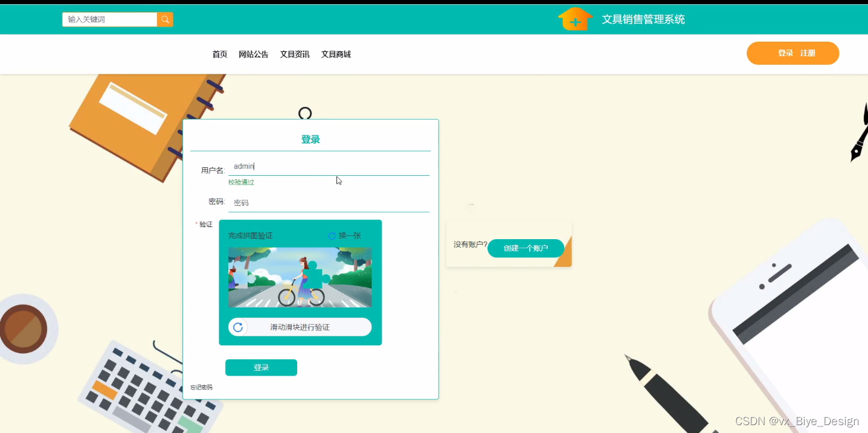Click the house logo icon in header
The height and width of the screenshot is (433, 868).
575,19
